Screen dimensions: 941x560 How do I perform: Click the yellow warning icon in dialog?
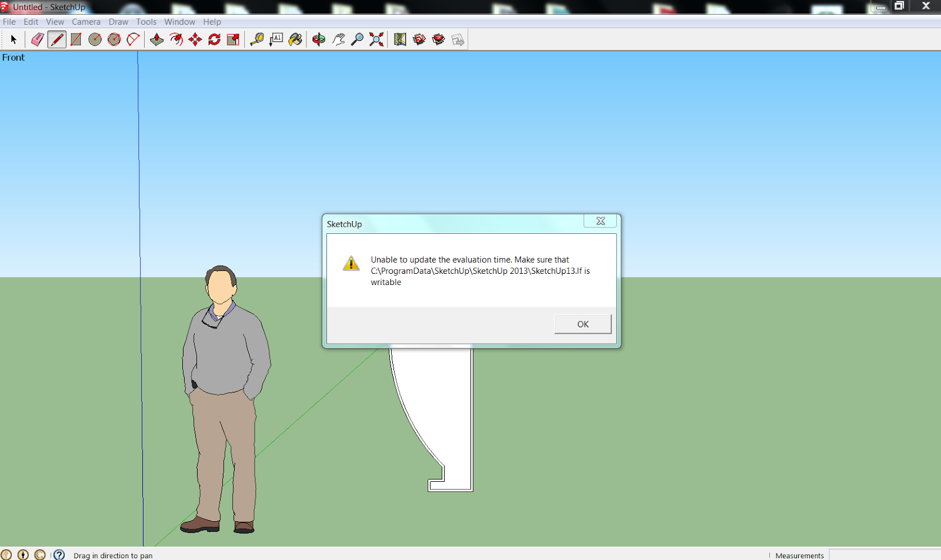click(351, 263)
